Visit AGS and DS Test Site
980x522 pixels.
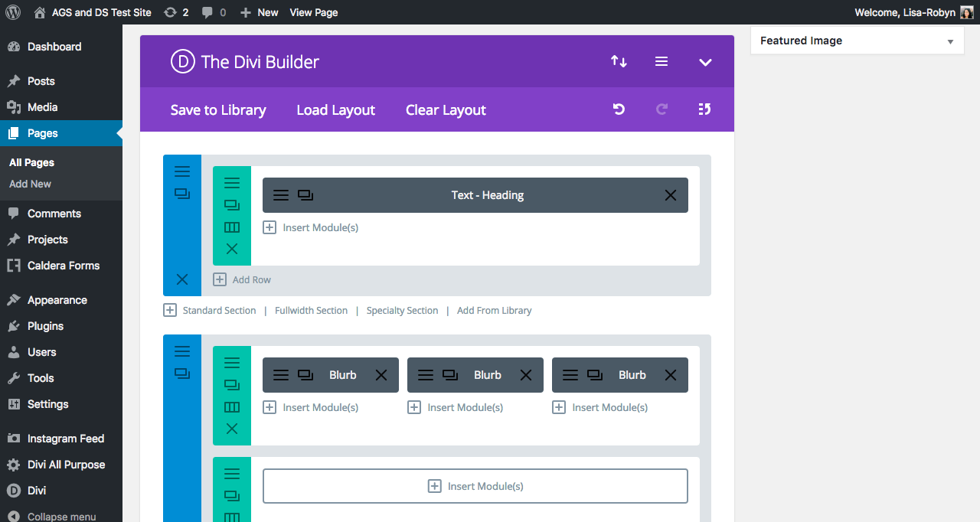93,12
